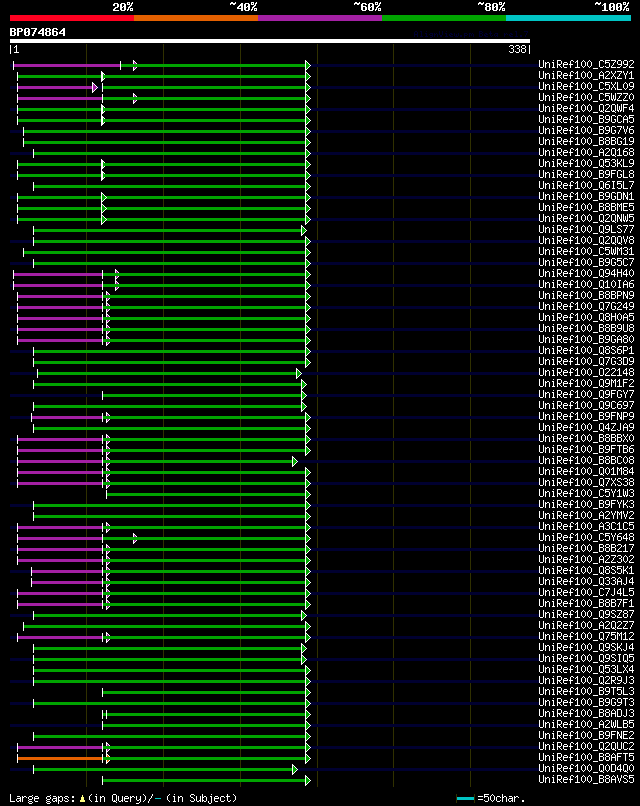Select the UniRef100_Q2R9J3 label
The image size is (640, 806).
click(586, 681)
